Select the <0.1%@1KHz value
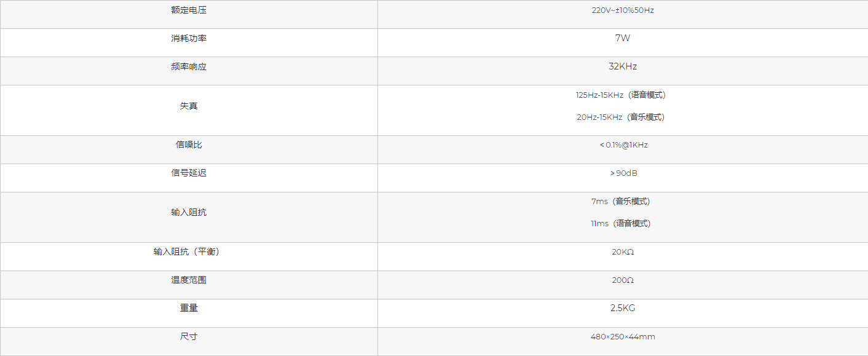This screenshot has width=868, height=356. pyautogui.click(x=623, y=145)
